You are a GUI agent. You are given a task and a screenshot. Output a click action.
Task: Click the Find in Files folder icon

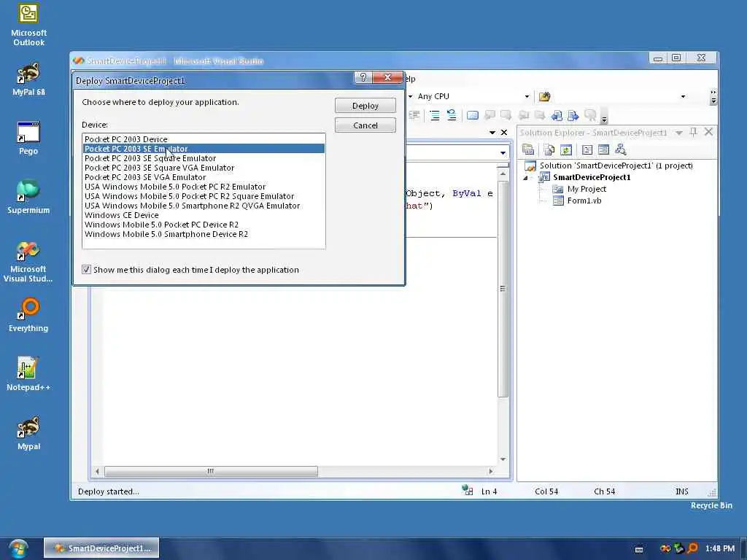(x=544, y=97)
